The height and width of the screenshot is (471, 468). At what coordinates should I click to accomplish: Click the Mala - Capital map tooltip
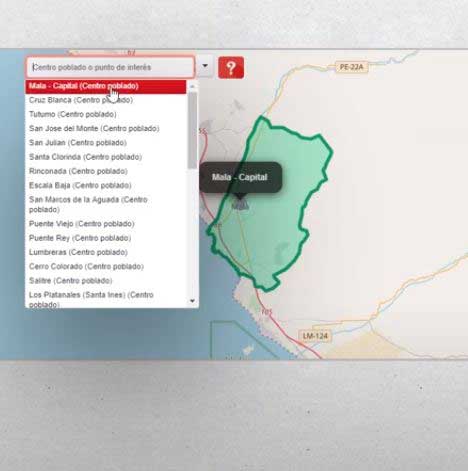coord(240,177)
